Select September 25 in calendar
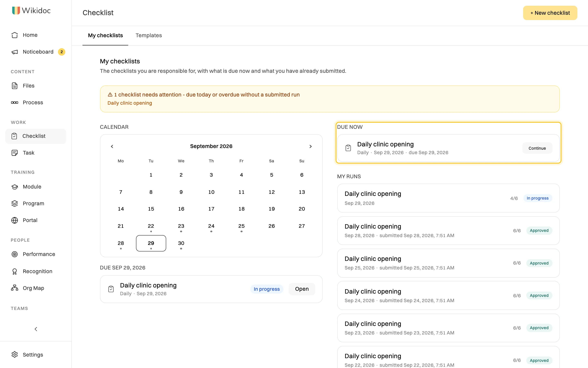This screenshot has height=368, width=588. tap(242, 226)
